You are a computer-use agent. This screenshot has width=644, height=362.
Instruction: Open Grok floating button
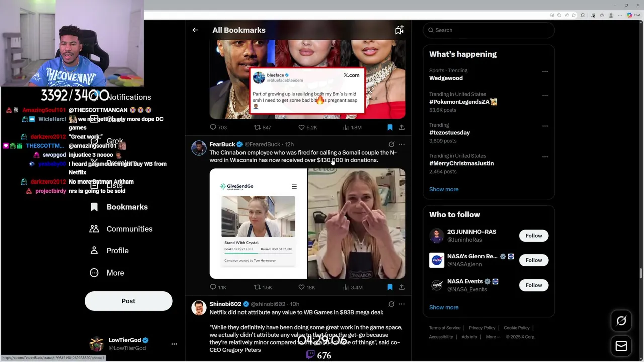coord(621,321)
